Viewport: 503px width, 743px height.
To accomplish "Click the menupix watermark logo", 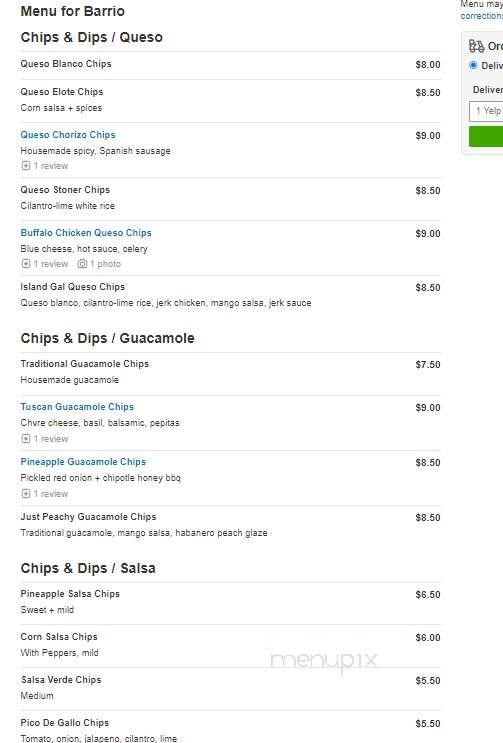I will pos(324,661).
